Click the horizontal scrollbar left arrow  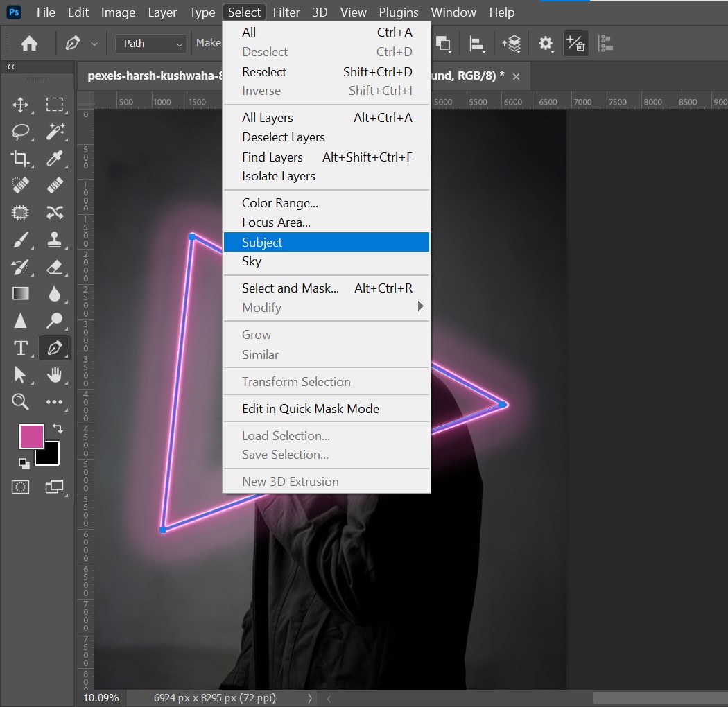click(329, 698)
